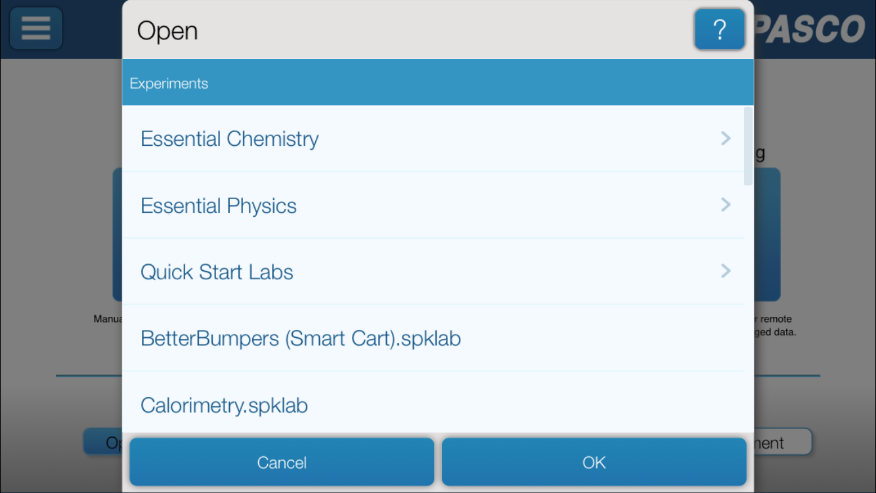Click the question mark help button
876x493 pixels.
[x=719, y=29]
